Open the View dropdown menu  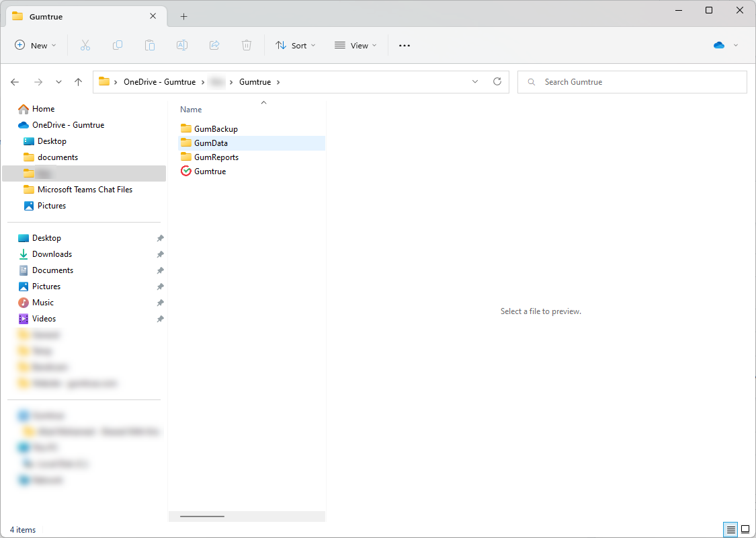pos(355,45)
